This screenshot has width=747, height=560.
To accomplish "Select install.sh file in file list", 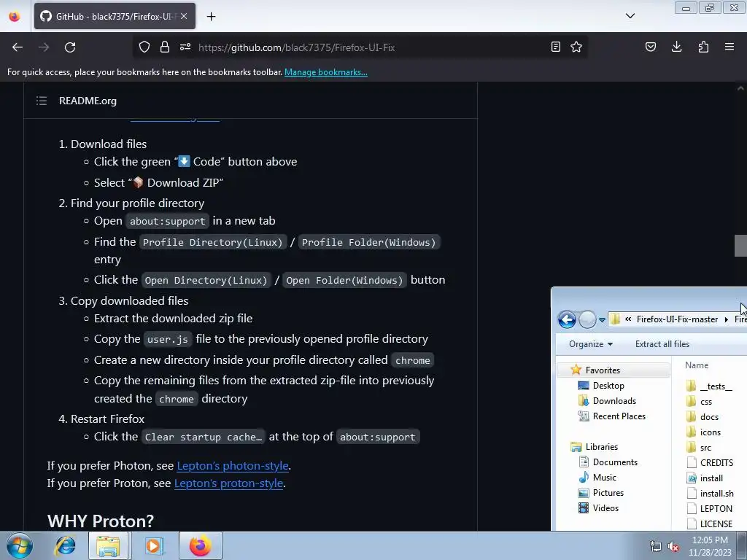I will 716,494.
